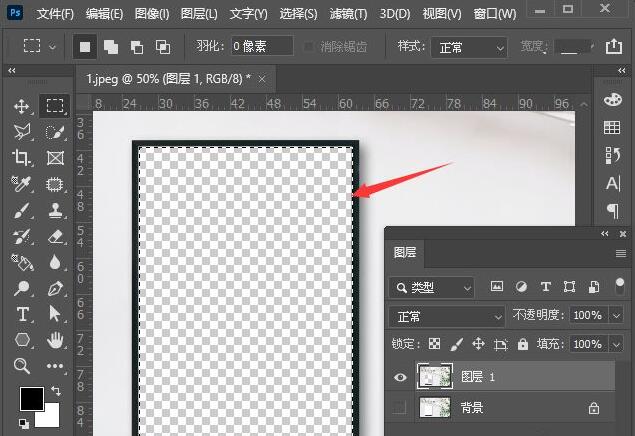Image resolution: width=635 pixels, height=436 pixels.
Task: Select the Hand tool
Action: coord(55,340)
